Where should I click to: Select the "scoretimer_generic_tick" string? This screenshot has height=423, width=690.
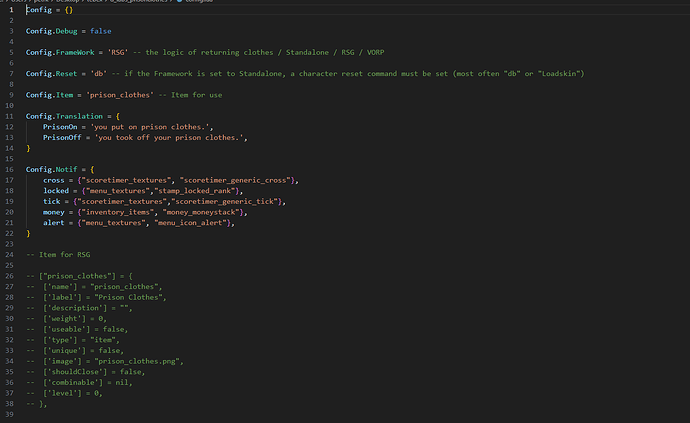tap(224, 202)
